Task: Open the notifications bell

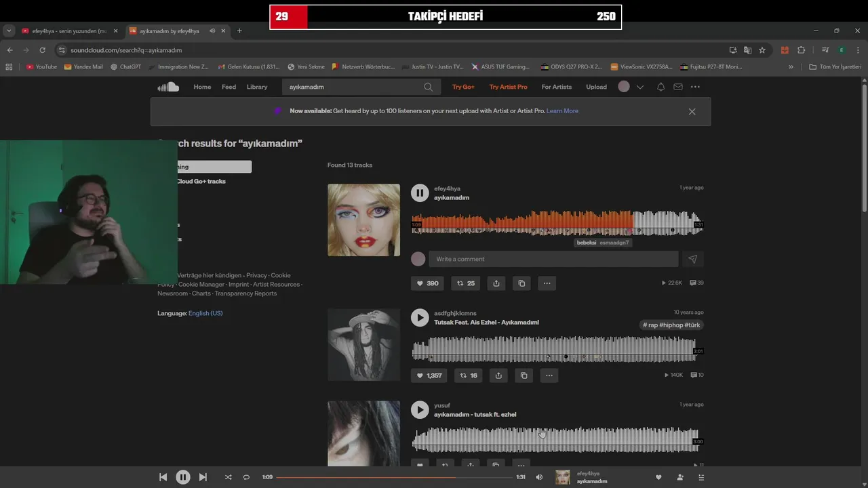Action: 660,87
